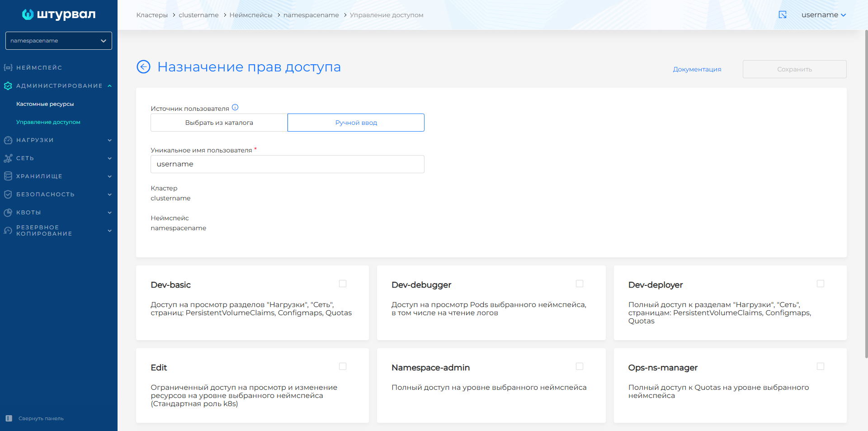
Task: Focus the Уникальное имя пользователя field
Action: pyautogui.click(x=287, y=164)
